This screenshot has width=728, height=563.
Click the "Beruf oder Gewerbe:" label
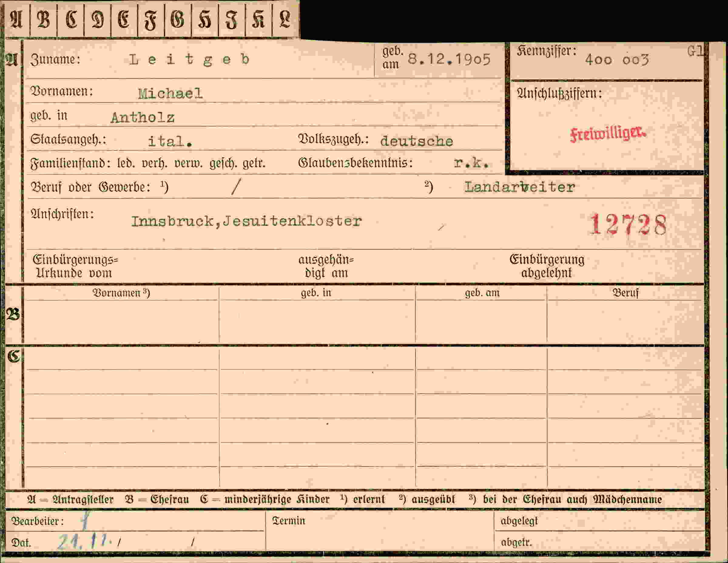click(x=90, y=187)
